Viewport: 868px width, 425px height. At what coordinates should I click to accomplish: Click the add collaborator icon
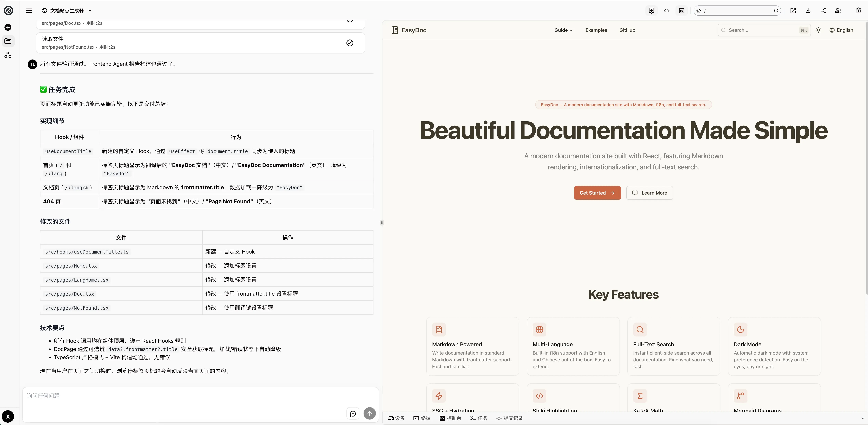tap(838, 10)
